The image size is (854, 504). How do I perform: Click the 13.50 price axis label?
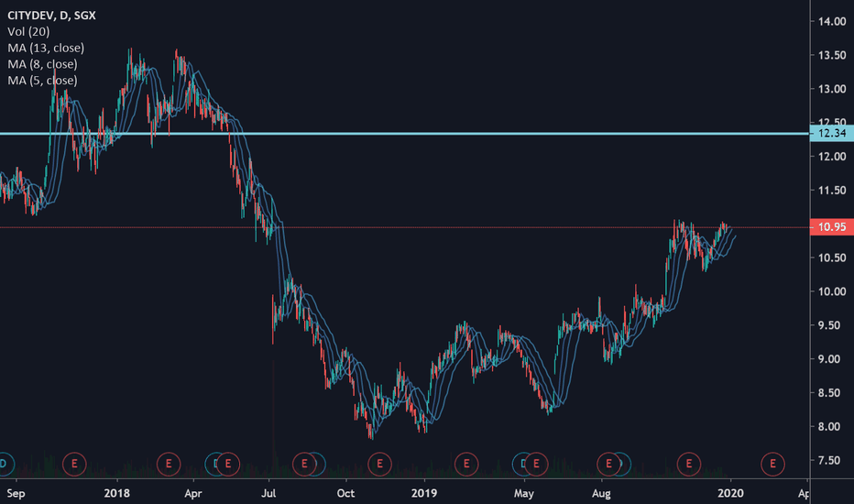coord(832,55)
